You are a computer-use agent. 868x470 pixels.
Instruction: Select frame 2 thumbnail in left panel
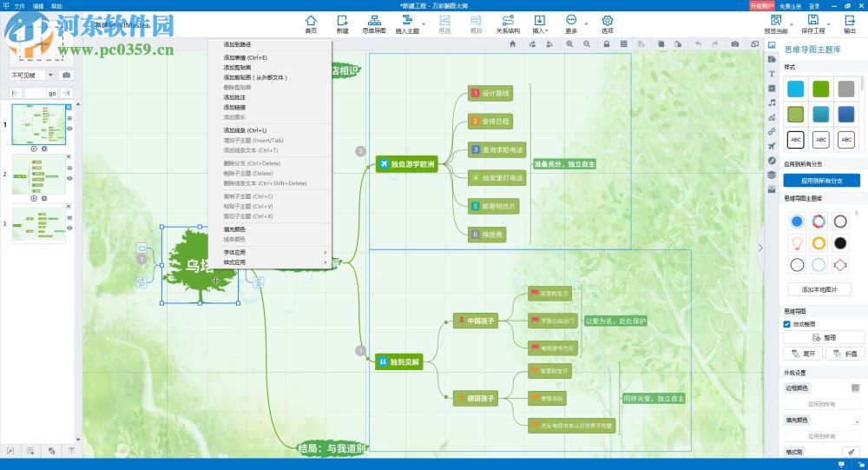click(x=39, y=174)
